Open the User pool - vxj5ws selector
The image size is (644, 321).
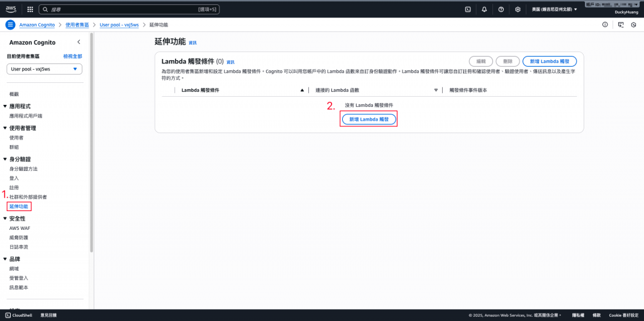[45, 69]
